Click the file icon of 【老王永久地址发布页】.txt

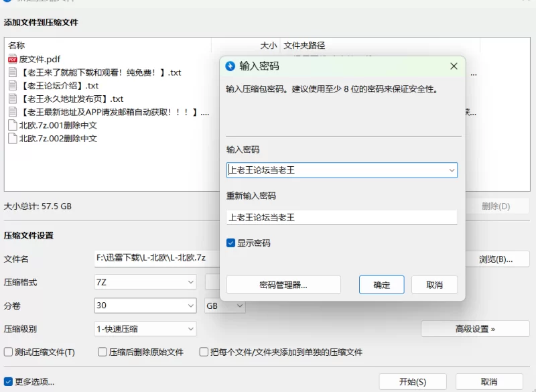tap(12, 99)
